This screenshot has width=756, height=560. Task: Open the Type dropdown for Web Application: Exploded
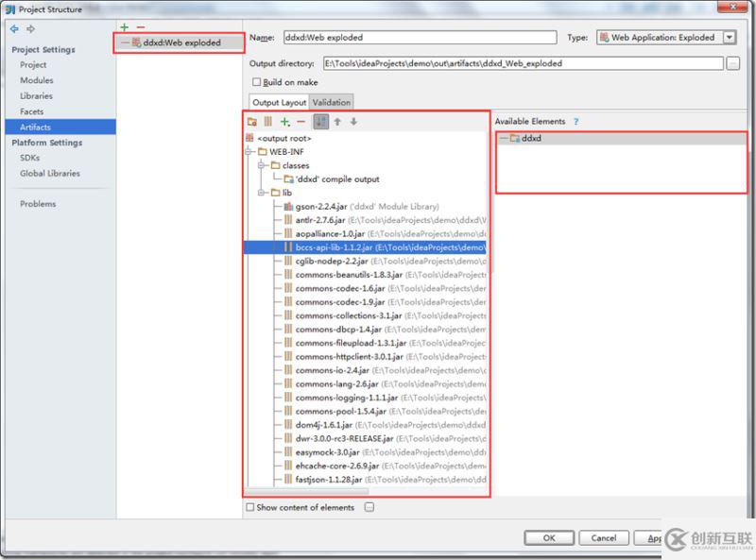coord(730,37)
